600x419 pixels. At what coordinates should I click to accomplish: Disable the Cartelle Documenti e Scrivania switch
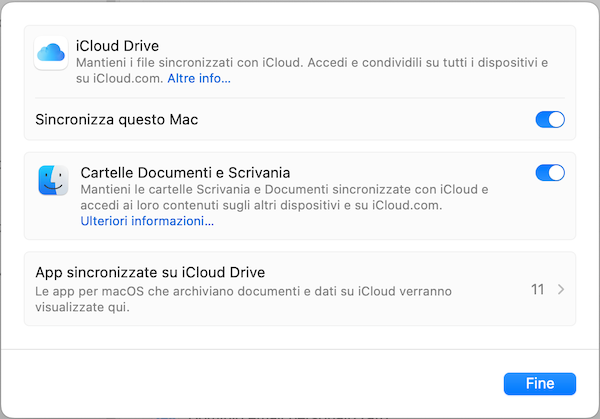click(x=550, y=173)
